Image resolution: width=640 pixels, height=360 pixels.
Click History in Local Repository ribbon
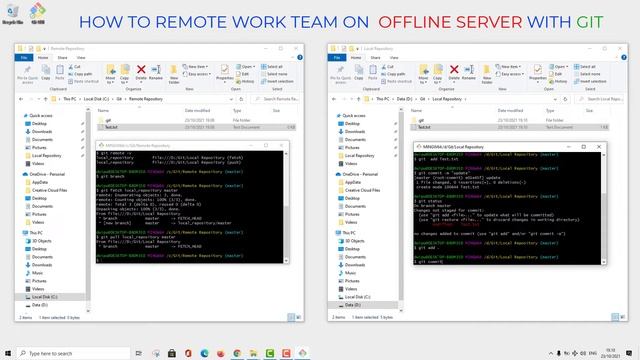(x=558, y=81)
